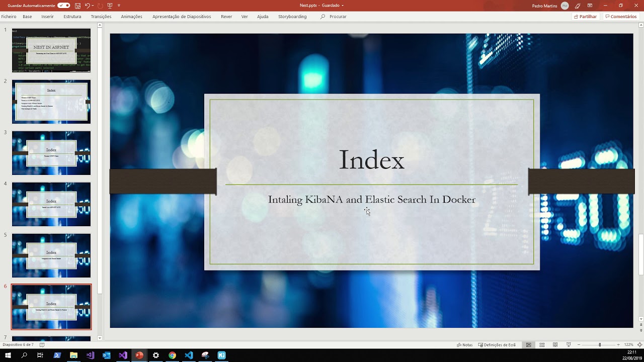Click the 122% zoom level
Screen dimensions: 644x362
(x=628, y=345)
